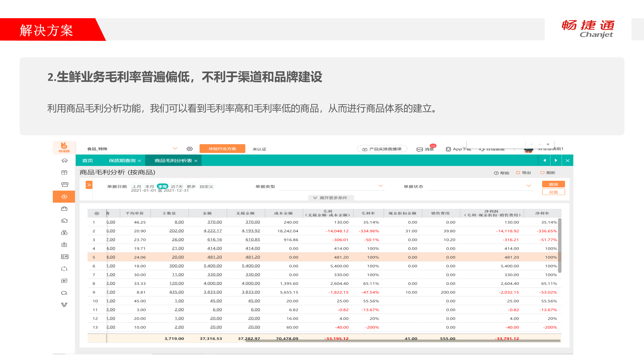This screenshot has width=644, height=362.
Task: Click the gift box sidebar icon
Action: [64, 172]
